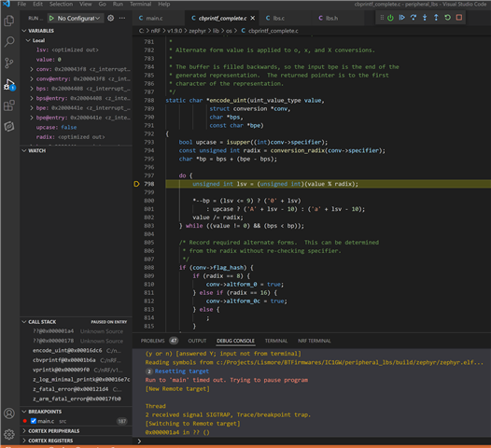The height and width of the screenshot is (448, 491).
Task: Click the line 788 number in gutter
Action: (149, 101)
